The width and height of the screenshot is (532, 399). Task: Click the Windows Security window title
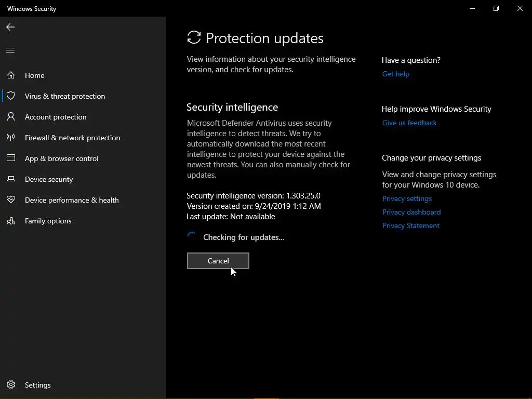(x=32, y=9)
